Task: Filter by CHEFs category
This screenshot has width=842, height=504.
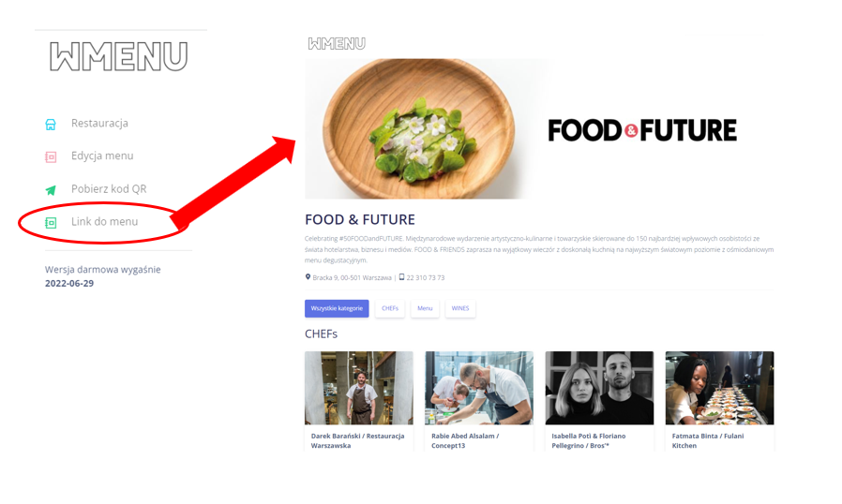Action: [x=390, y=308]
